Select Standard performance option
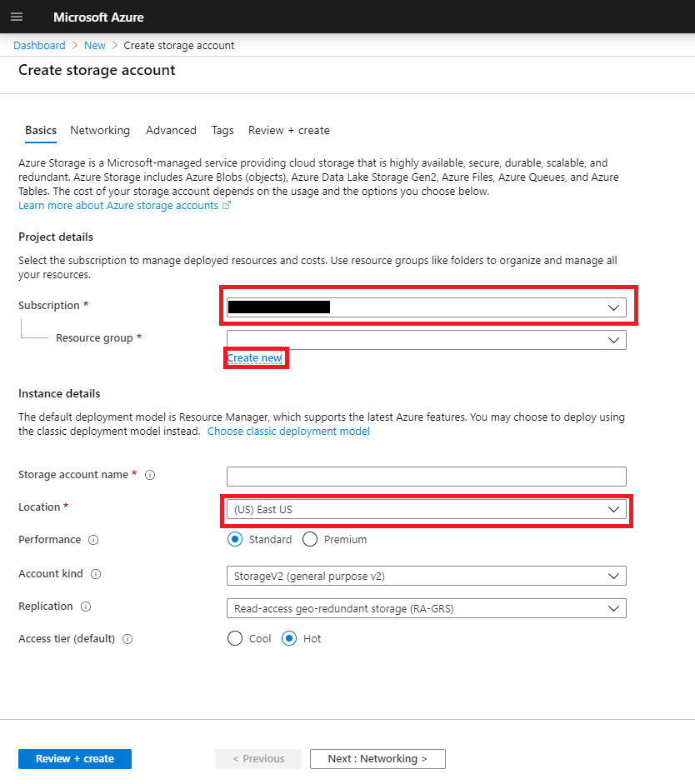Image resolution: width=695 pixels, height=784 pixels. 235,540
